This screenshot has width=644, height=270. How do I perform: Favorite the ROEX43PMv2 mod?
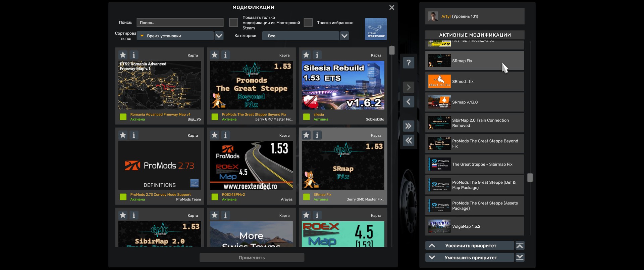click(x=215, y=135)
